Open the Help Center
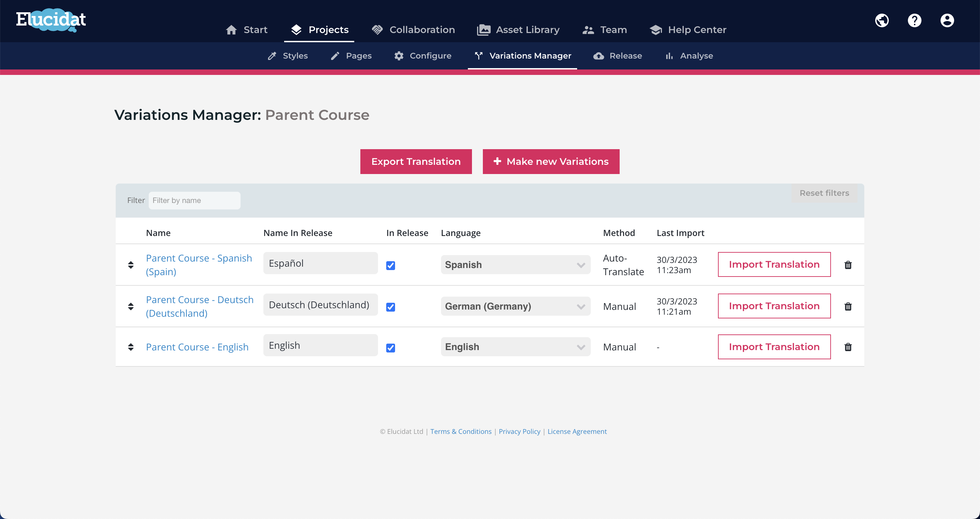This screenshot has height=519, width=980. [688, 30]
